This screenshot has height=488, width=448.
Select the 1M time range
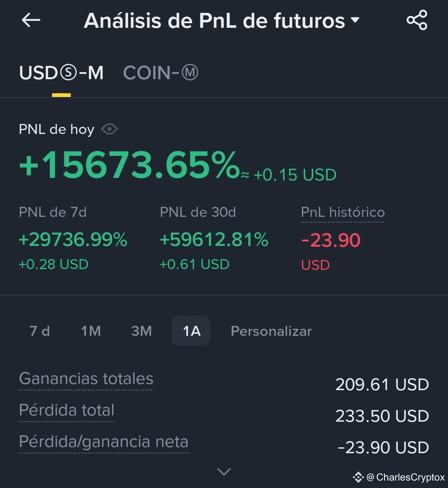[x=91, y=331]
